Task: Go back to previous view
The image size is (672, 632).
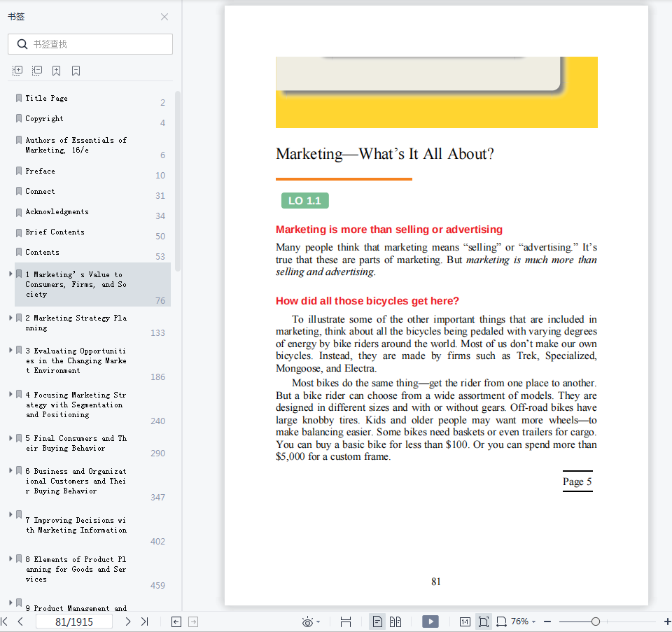Action: 176,622
